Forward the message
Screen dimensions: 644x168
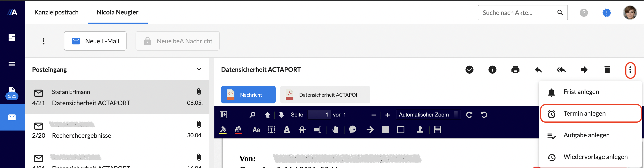(584, 70)
